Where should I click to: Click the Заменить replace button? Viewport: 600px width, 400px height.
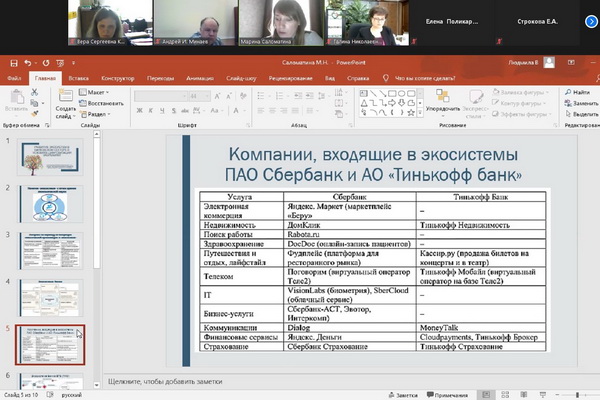click(581, 103)
